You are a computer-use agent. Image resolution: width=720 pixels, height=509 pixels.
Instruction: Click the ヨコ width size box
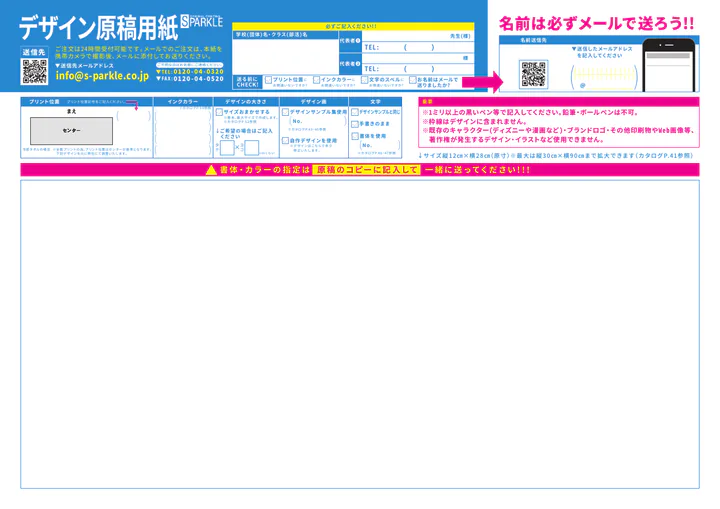[x=252, y=148]
